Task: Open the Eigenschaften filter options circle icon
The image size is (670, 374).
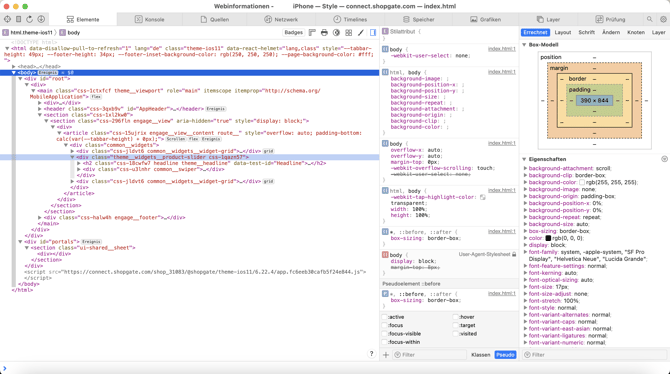Action: pos(664,159)
